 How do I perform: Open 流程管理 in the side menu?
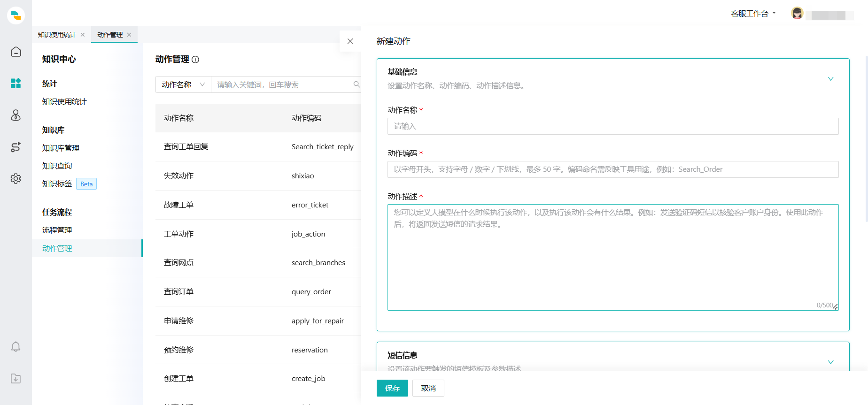click(57, 230)
